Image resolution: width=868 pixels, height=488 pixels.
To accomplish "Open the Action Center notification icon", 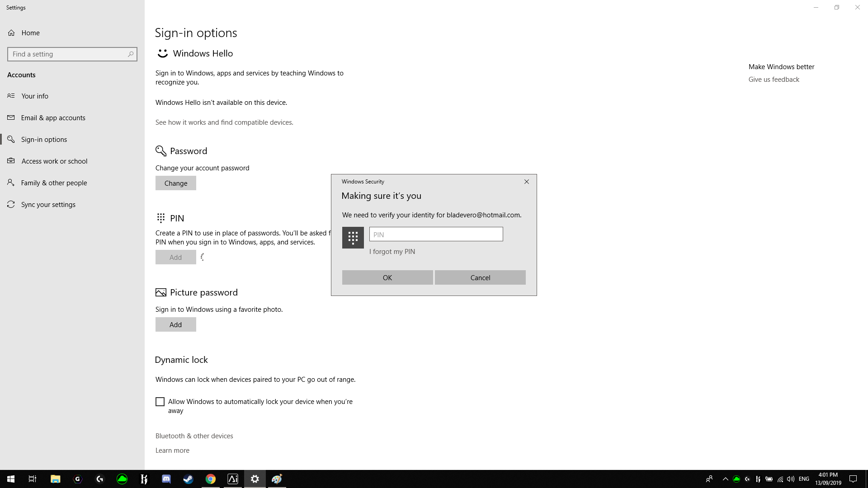I will (854, 479).
